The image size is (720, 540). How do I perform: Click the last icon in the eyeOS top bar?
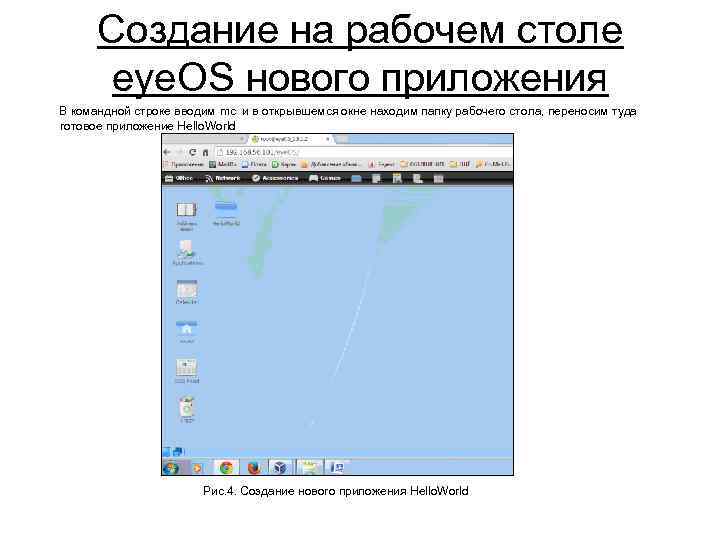tap(439, 179)
